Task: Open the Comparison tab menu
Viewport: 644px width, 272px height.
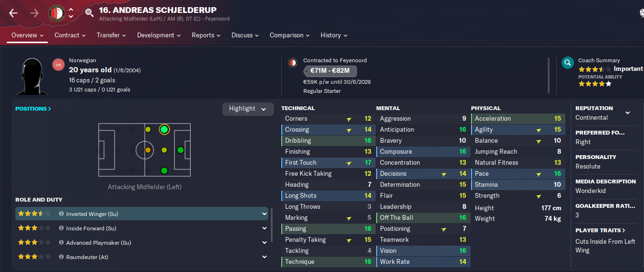Action: (x=289, y=35)
